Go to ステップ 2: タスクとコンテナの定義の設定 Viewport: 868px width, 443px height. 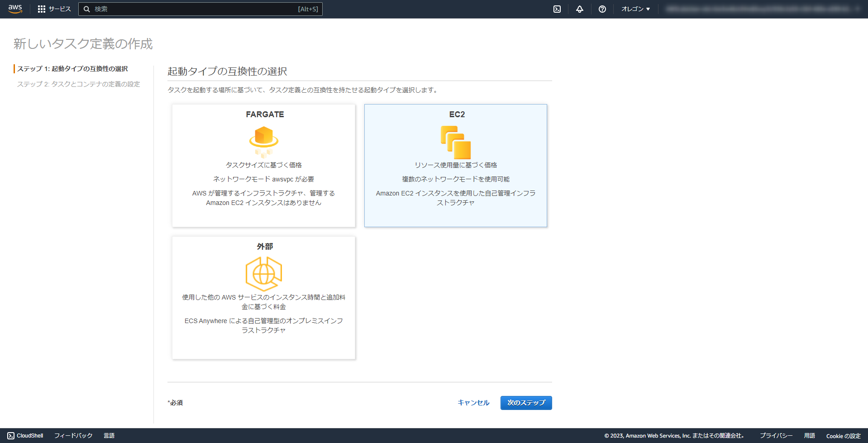(79, 84)
